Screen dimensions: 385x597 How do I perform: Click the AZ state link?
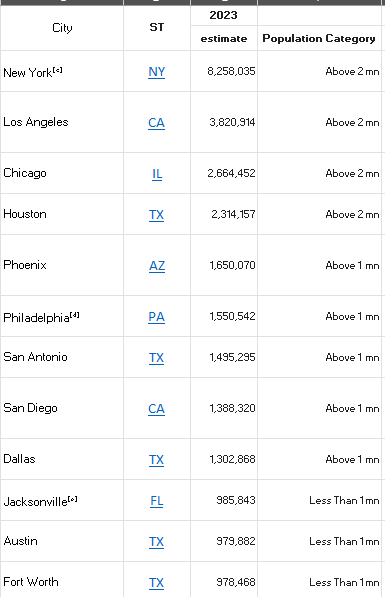(x=157, y=266)
